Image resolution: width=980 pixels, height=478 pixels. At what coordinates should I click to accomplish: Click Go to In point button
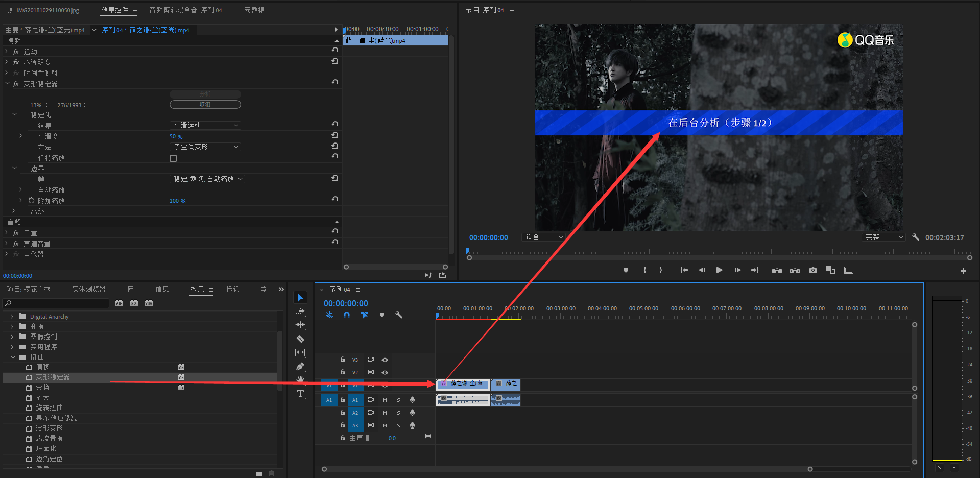point(684,270)
